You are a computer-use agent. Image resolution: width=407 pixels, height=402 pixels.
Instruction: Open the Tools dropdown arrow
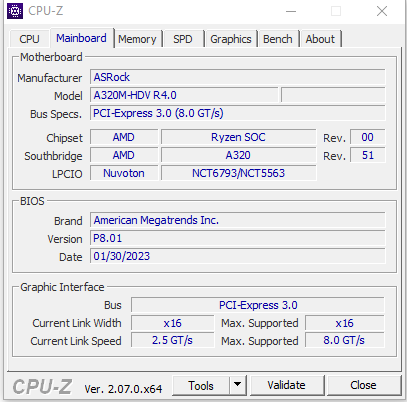pos(238,385)
